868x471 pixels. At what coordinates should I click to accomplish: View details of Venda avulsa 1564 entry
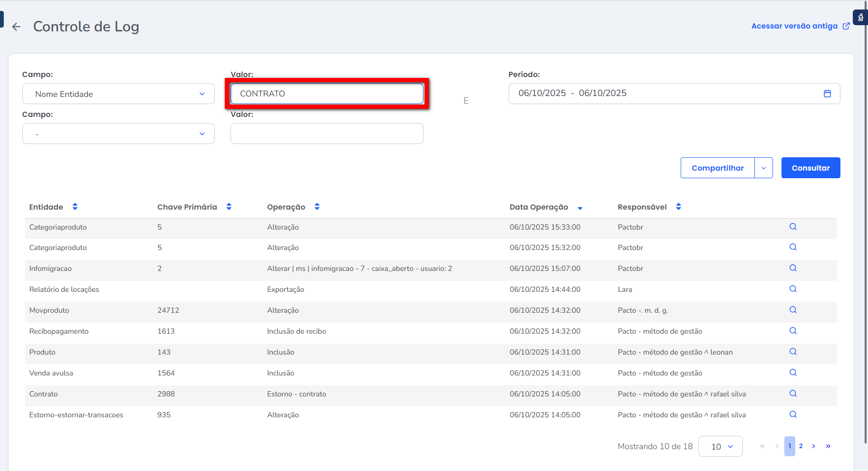(x=793, y=373)
